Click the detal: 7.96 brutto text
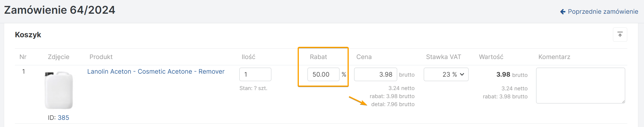 pyautogui.click(x=393, y=104)
